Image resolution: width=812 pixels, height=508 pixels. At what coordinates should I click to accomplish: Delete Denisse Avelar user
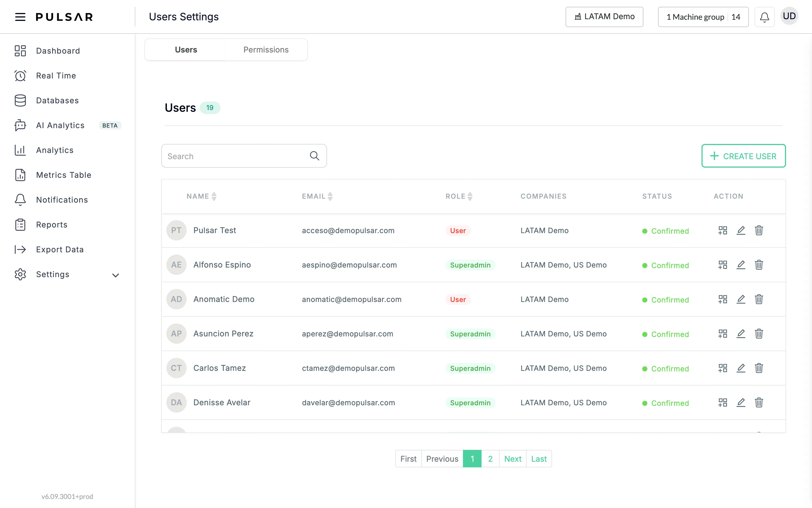pos(759,402)
